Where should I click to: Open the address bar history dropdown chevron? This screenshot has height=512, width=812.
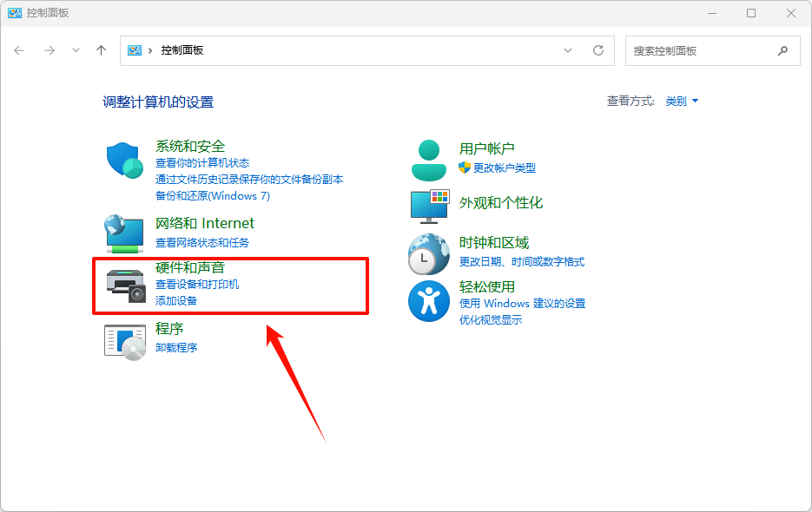click(x=568, y=50)
